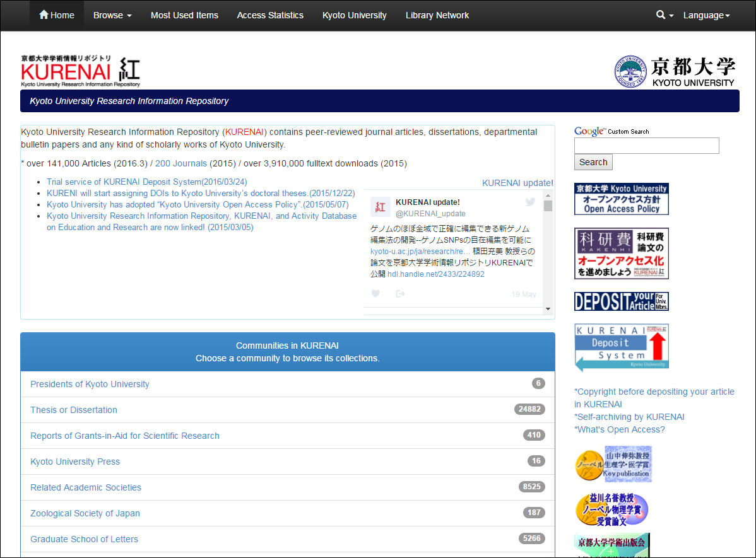Image resolution: width=756 pixels, height=558 pixels.
Task: Open Related Academic Societies community
Action: point(86,487)
